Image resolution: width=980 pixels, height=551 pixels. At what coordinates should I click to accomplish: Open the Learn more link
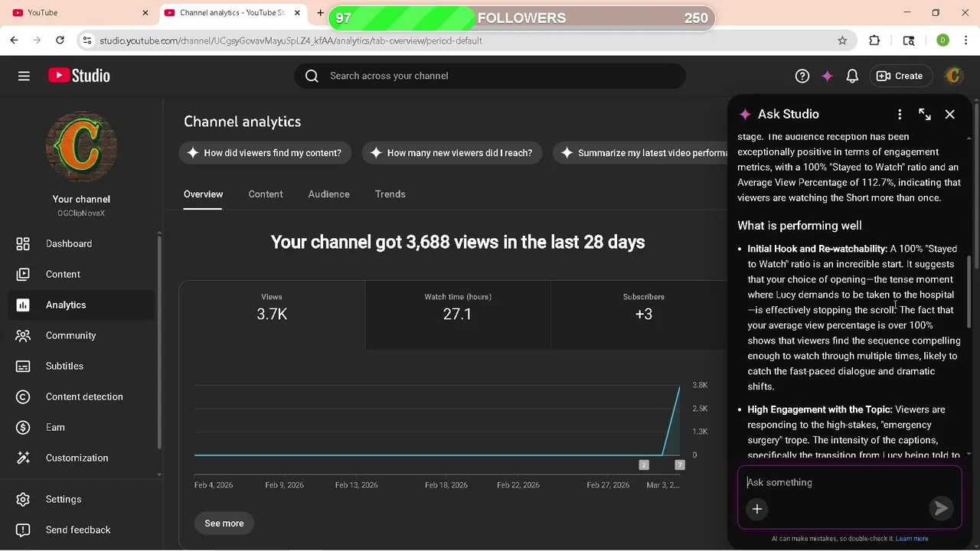pos(912,539)
